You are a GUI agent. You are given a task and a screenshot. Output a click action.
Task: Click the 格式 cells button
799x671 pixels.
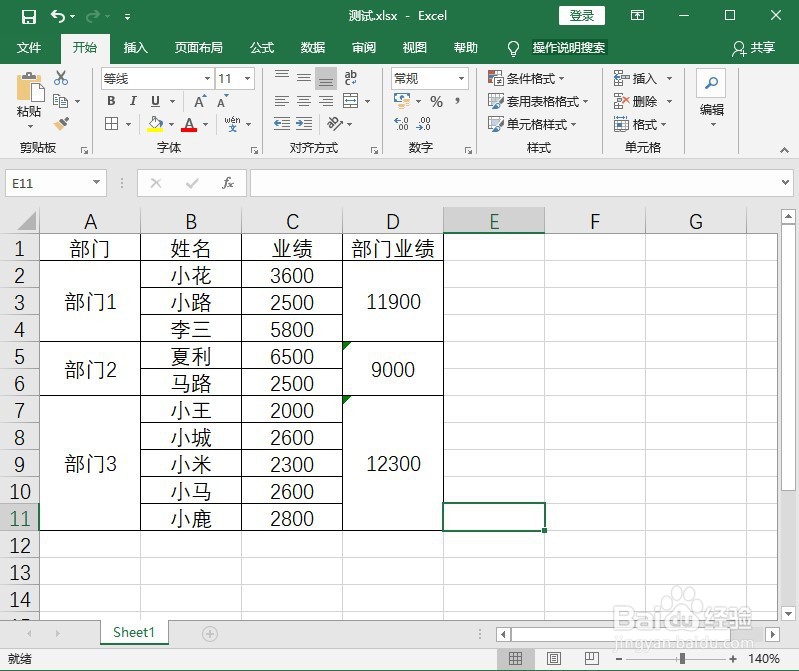[641, 124]
